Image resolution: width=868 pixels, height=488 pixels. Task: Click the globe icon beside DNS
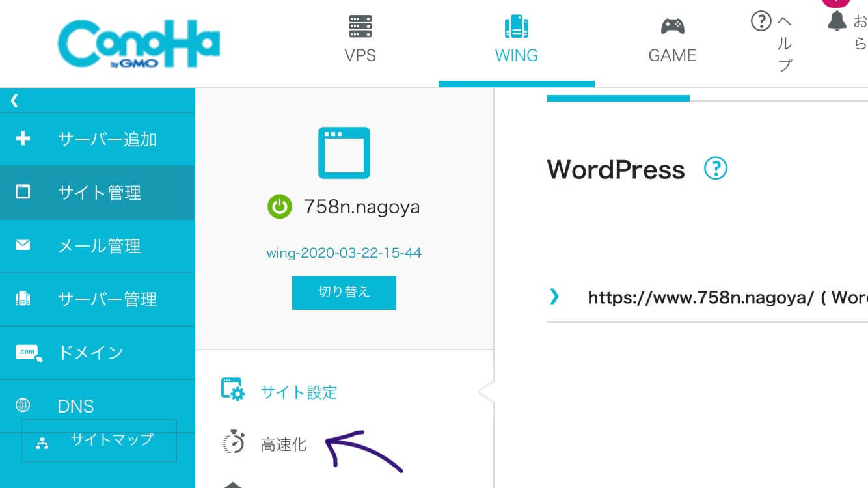(x=23, y=406)
